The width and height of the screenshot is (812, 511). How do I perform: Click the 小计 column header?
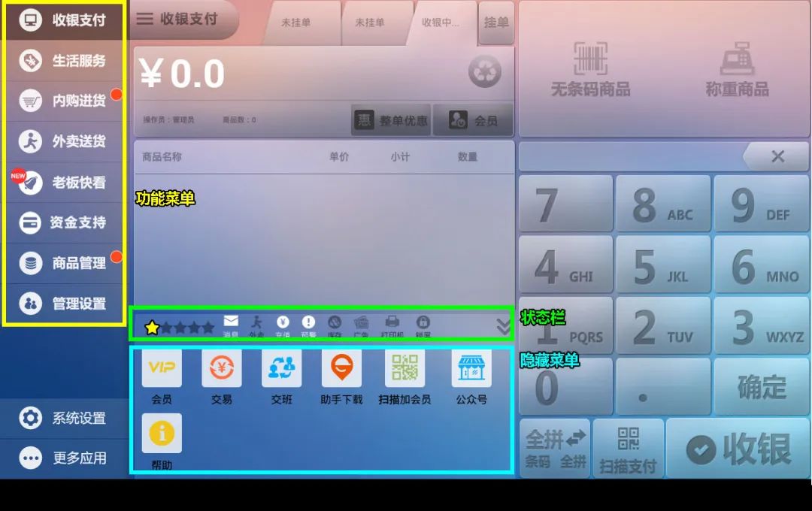coord(400,156)
